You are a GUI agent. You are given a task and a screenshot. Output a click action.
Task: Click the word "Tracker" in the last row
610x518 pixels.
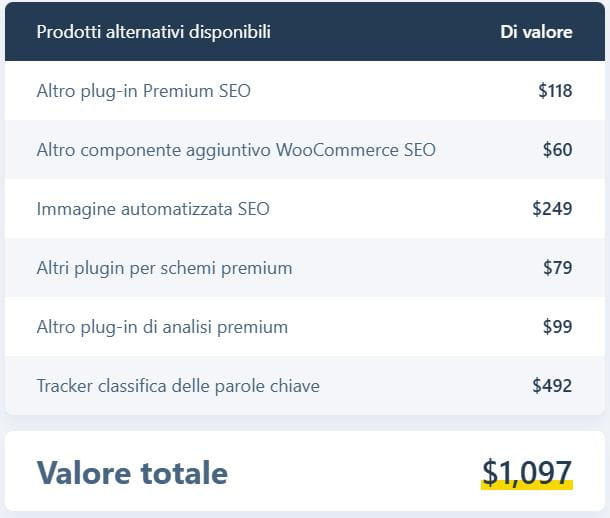pos(65,385)
